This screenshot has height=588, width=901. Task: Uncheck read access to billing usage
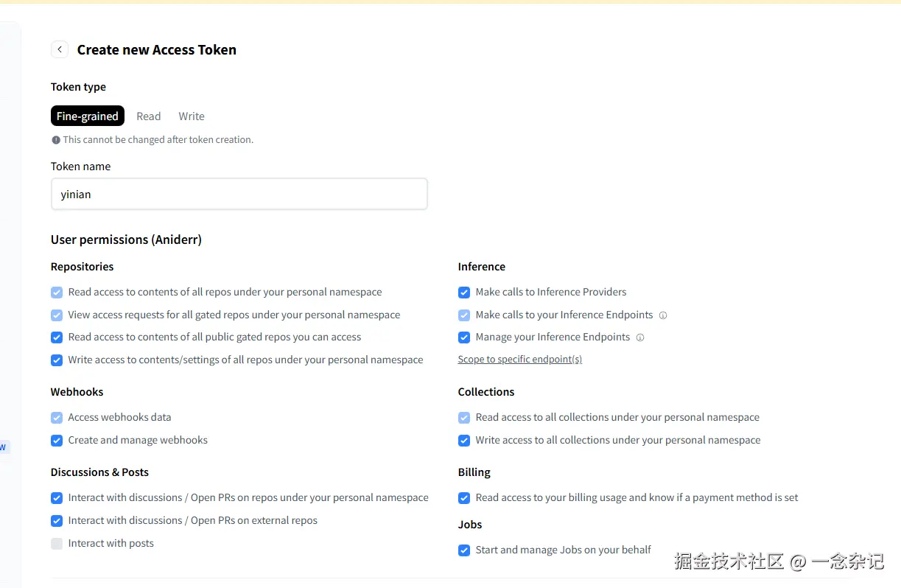pyautogui.click(x=464, y=498)
